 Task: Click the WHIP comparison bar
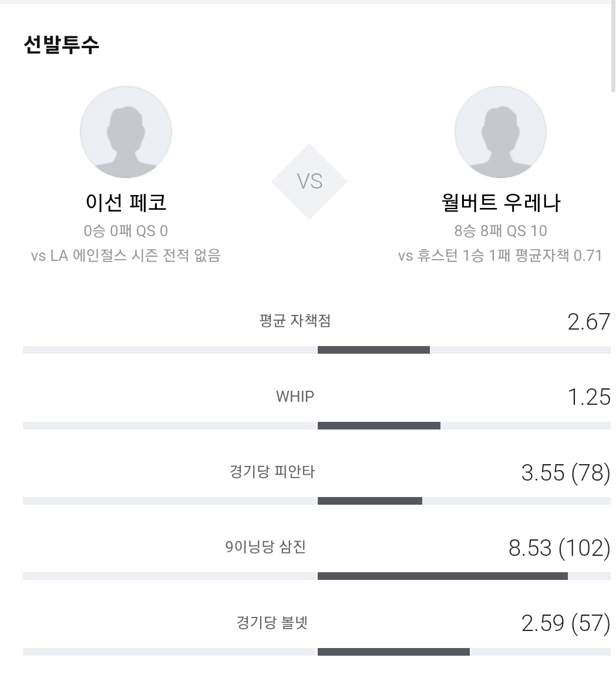(x=317, y=426)
